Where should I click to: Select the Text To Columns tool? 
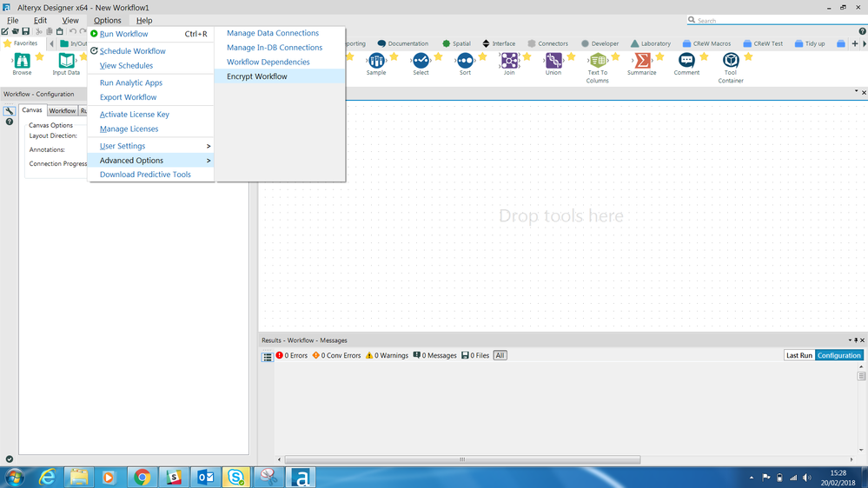(x=598, y=60)
